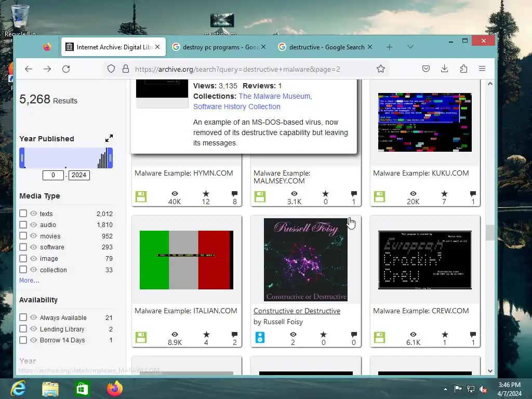Show more media types via More...
This screenshot has width=532, height=399.
click(x=29, y=280)
